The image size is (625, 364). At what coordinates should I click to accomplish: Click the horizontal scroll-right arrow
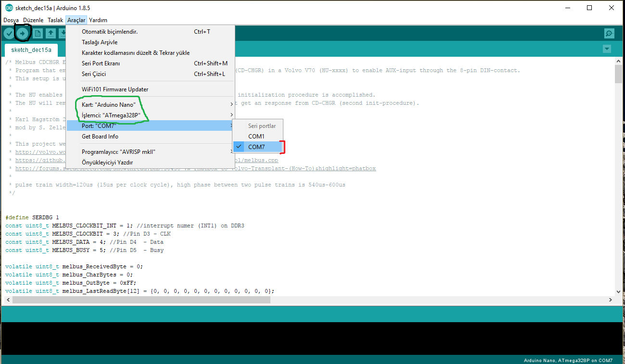point(611,300)
